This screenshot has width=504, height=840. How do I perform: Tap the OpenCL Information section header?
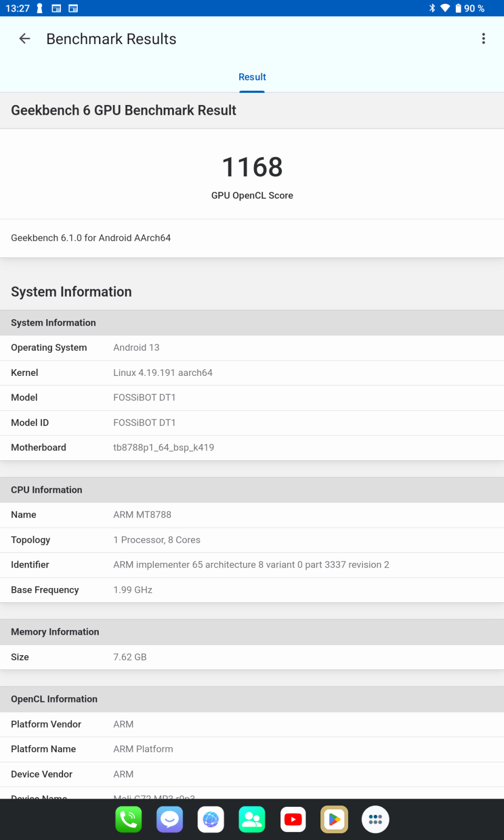click(252, 699)
